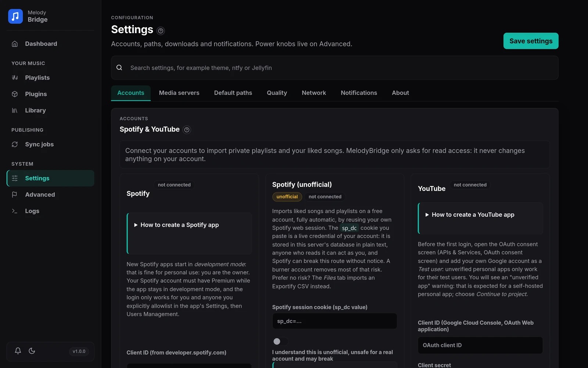The image size is (588, 368).
Task: Open the Plugins page
Action: pos(50,94)
